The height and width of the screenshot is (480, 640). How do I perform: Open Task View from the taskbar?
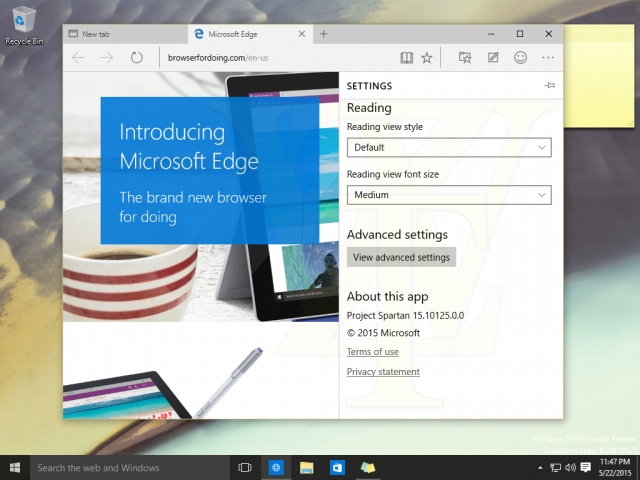245,468
